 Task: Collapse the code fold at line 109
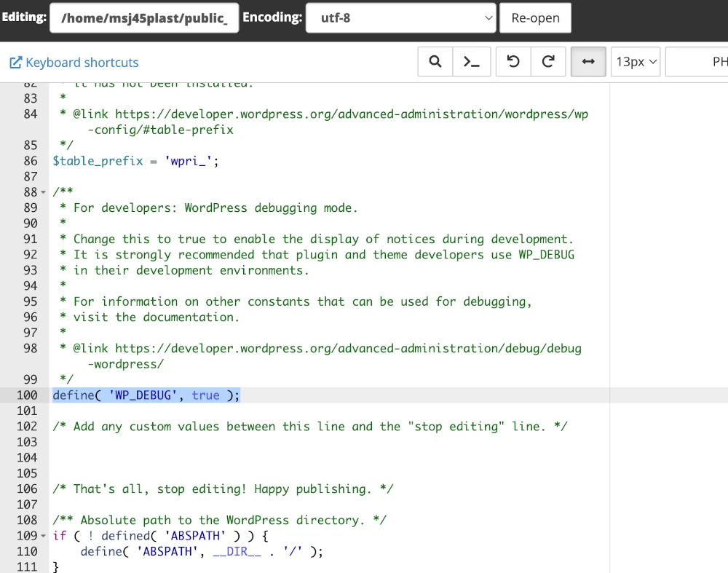(43, 536)
